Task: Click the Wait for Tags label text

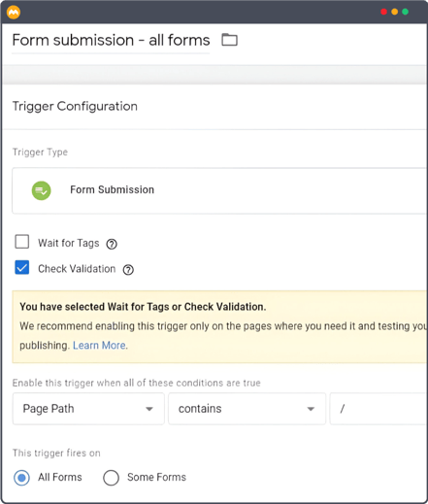Action: (69, 243)
